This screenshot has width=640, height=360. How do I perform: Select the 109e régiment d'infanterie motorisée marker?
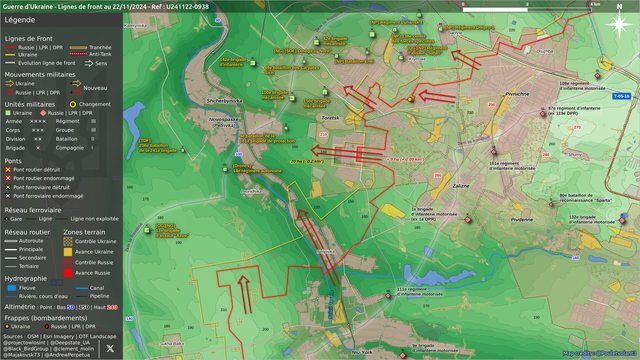click(x=598, y=76)
